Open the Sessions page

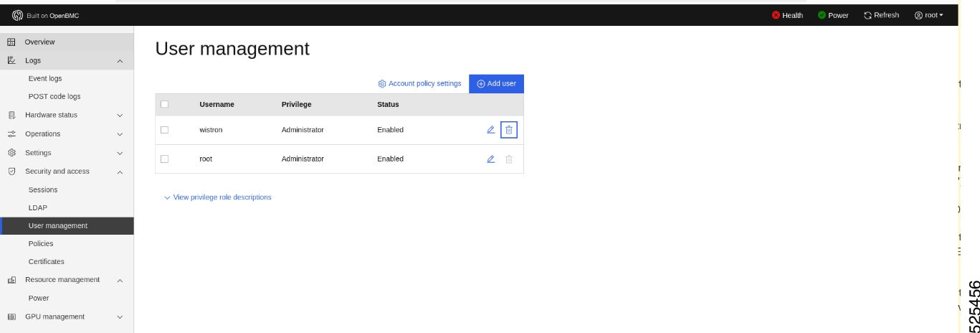coord(43,189)
